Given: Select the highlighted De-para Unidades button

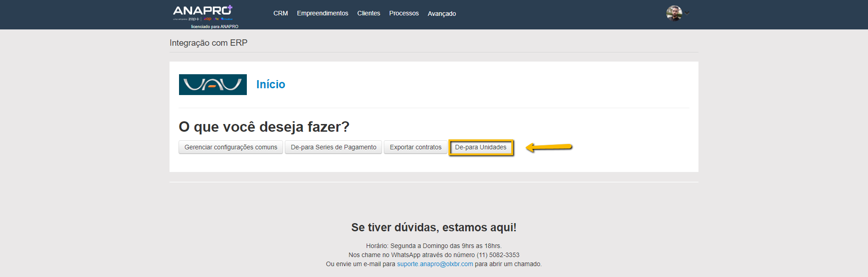Looking at the screenshot, I should pos(481,147).
